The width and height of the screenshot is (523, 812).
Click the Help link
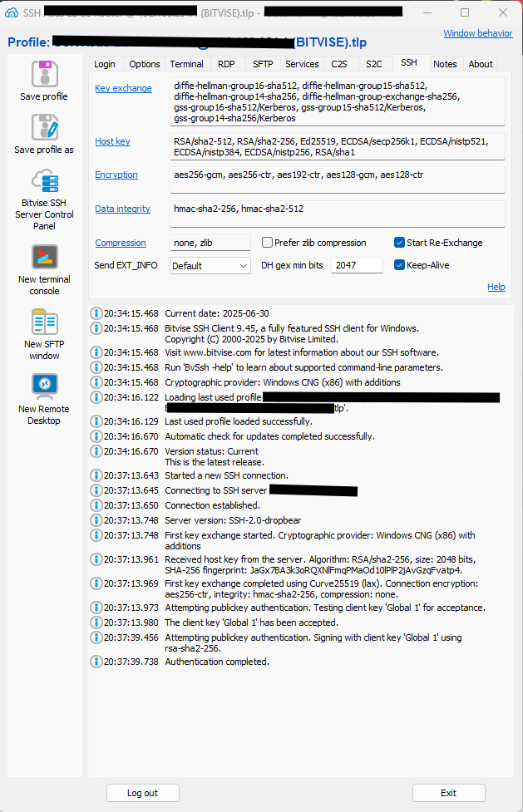[496, 287]
